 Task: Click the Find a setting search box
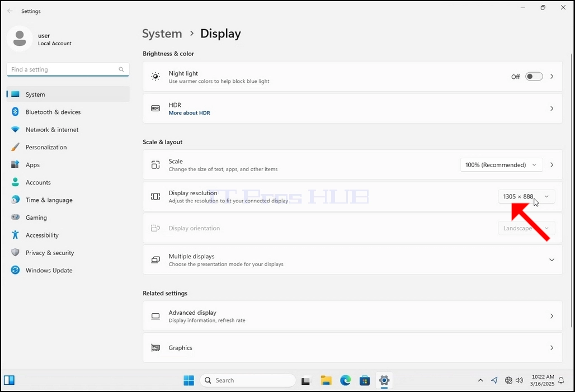click(x=68, y=69)
